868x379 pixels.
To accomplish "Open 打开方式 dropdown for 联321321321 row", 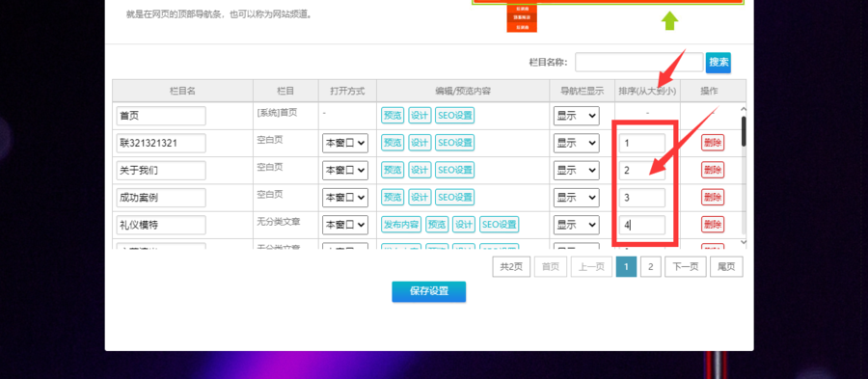I will click(x=345, y=144).
